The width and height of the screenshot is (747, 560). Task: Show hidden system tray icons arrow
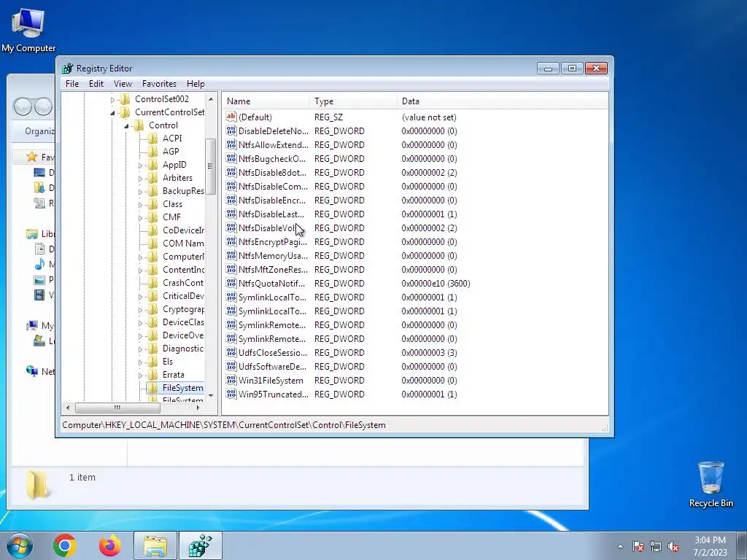coord(620,546)
